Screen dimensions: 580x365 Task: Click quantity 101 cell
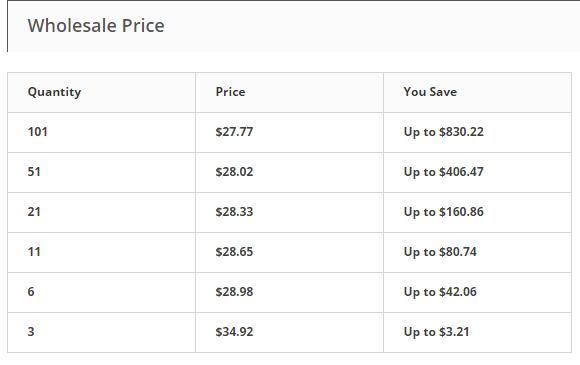tap(101, 132)
